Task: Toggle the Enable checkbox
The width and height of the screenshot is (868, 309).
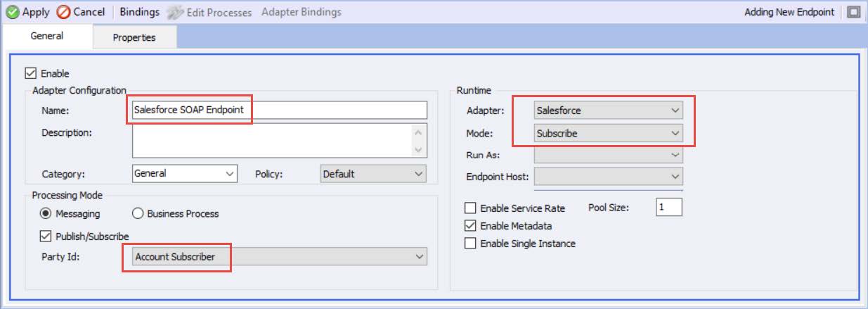Action: pos(30,72)
